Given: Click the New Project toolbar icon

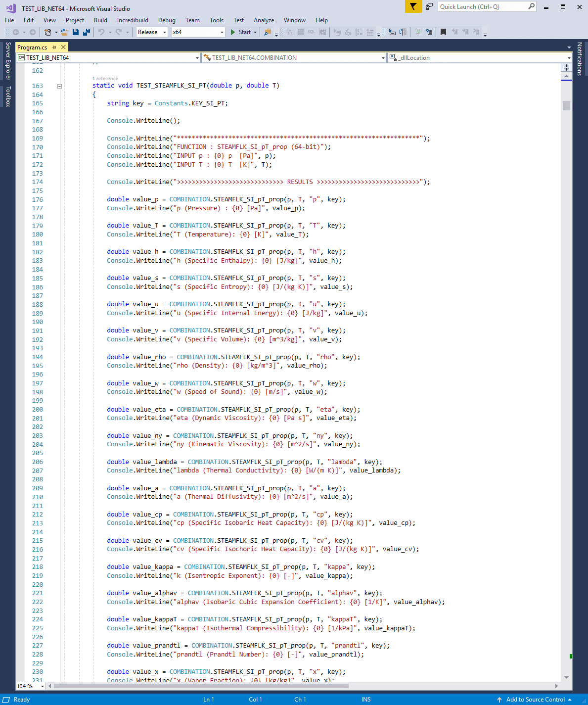Looking at the screenshot, I should [x=47, y=32].
